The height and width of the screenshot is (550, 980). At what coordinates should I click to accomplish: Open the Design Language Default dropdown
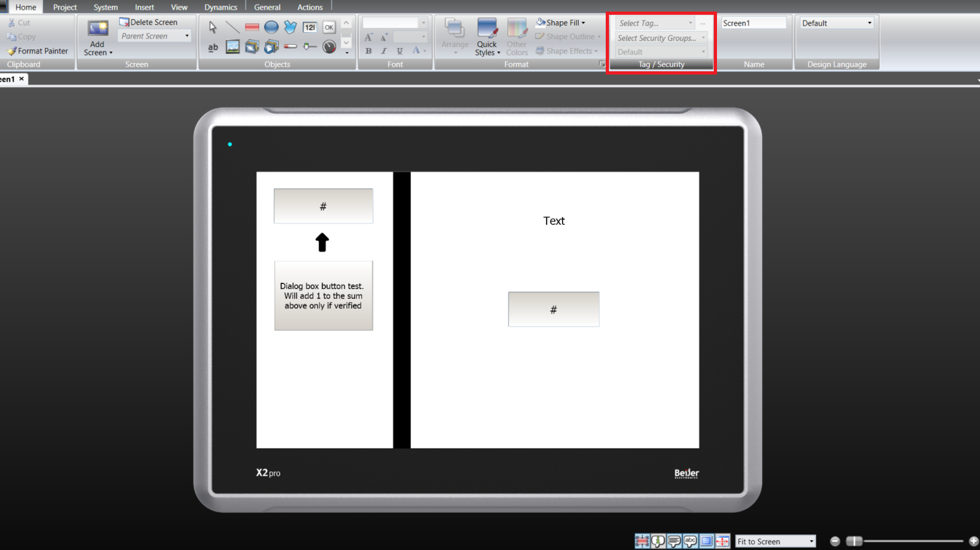(837, 23)
